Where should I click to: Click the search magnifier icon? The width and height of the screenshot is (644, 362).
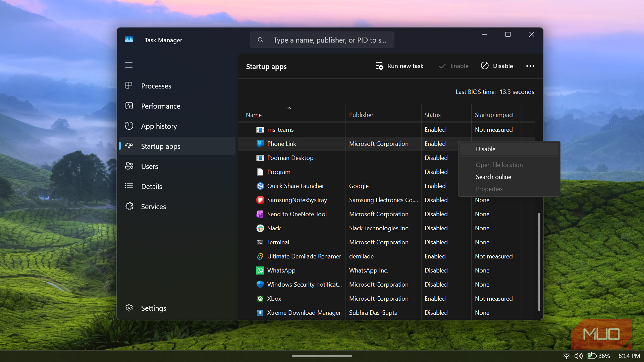(261, 40)
